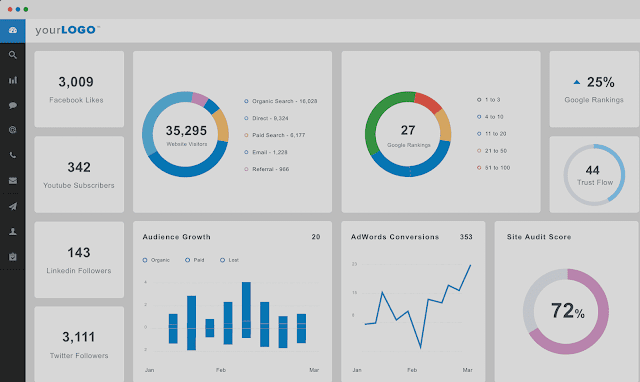The image size is (640, 382).
Task: Click the 72% audit score value
Action: pyautogui.click(x=567, y=311)
